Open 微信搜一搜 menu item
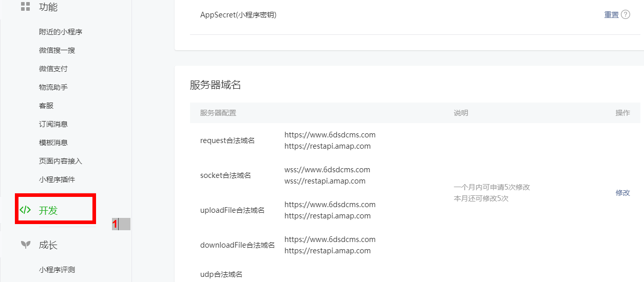The image size is (644, 282). coord(57,50)
